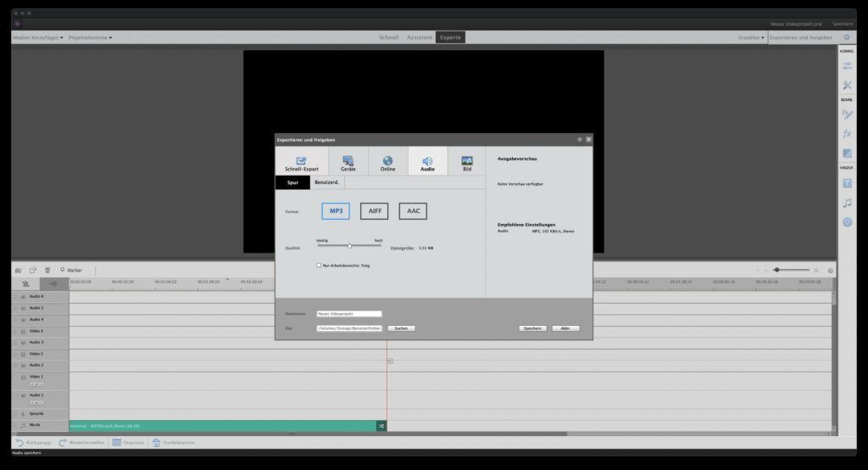The width and height of the screenshot is (868, 470).
Task: Open the music note panel in sidebar
Action: pyautogui.click(x=847, y=203)
